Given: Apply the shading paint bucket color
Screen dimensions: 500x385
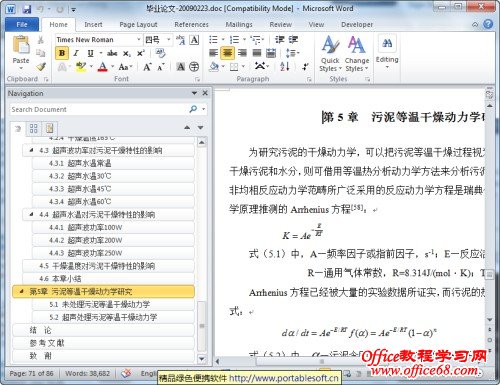Looking at the screenshot, I should pos(214,67).
